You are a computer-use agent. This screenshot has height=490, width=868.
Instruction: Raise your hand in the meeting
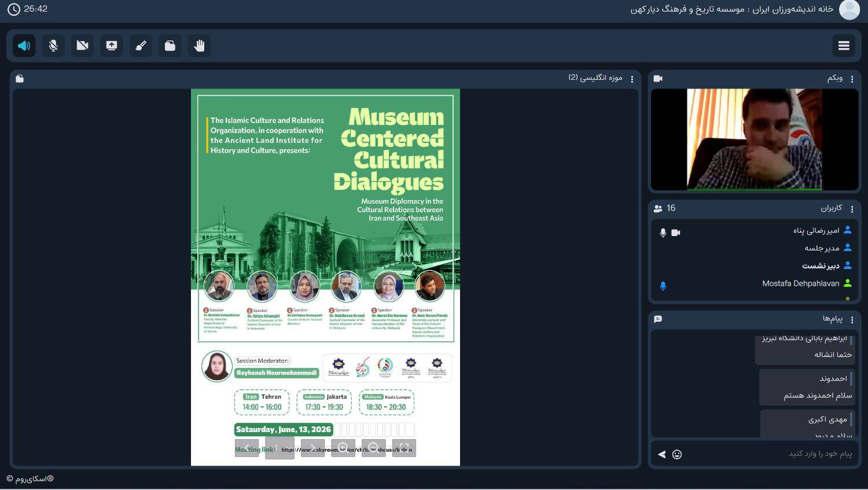click(x=199, y=46)
